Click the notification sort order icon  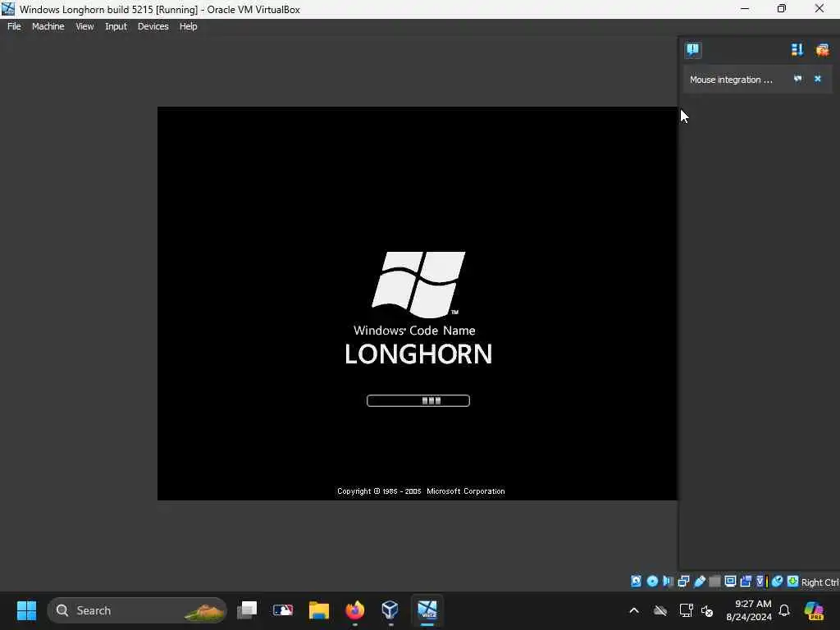[x=797, y=50]
